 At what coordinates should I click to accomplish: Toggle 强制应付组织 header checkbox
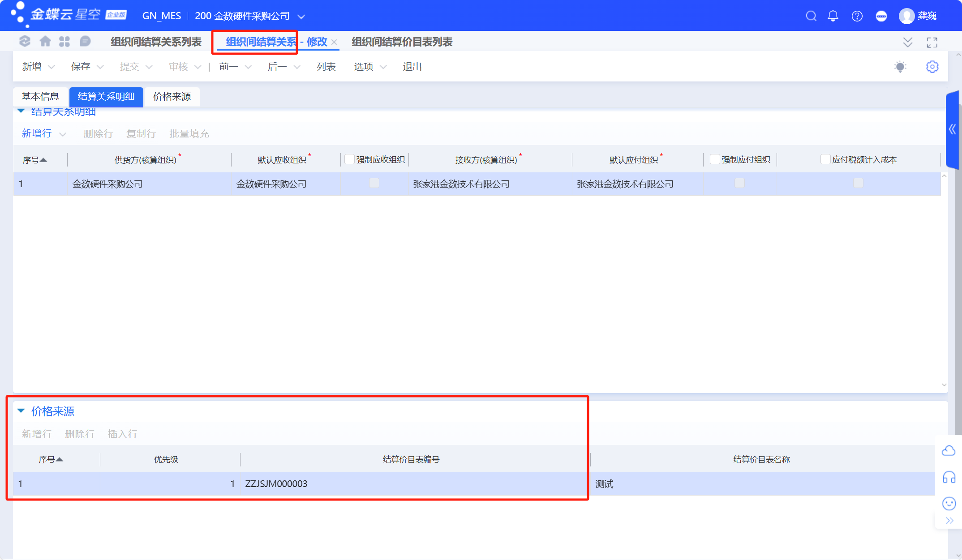(715, 159)
